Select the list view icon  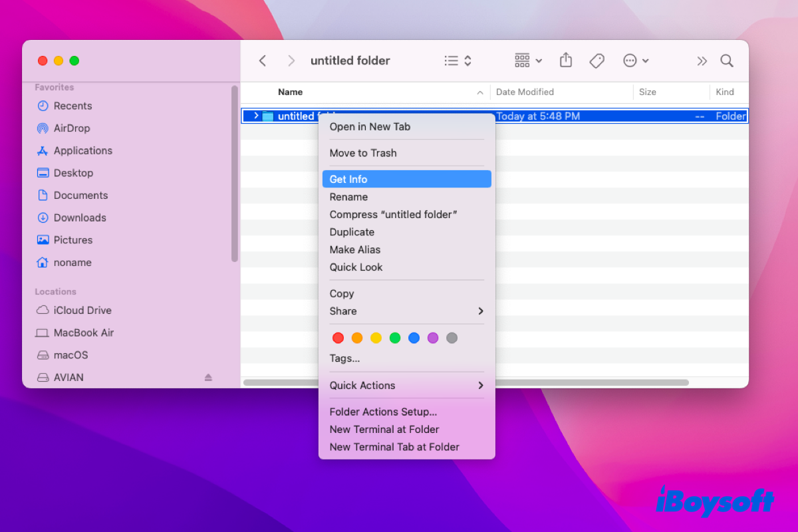coord(451,60)
